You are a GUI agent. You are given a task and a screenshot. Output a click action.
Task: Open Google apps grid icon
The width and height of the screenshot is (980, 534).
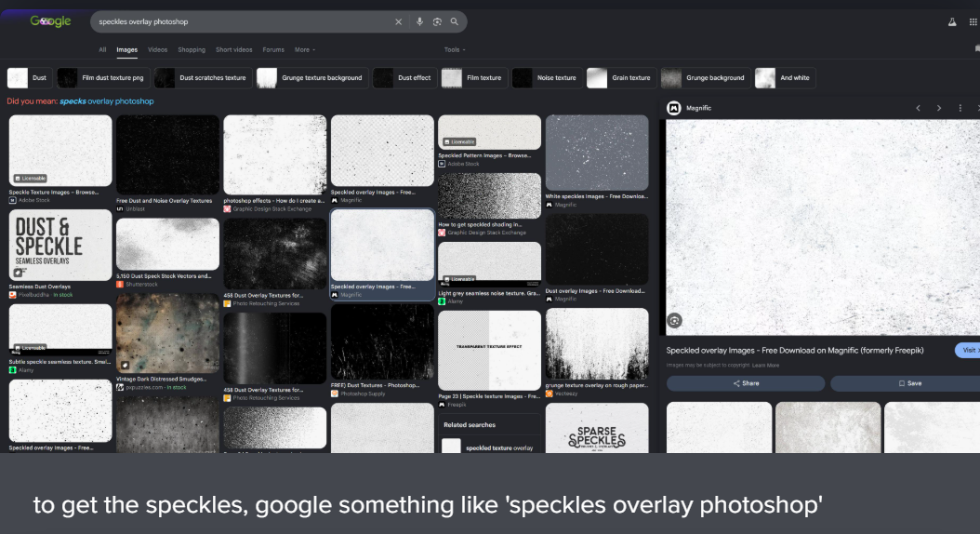pyautogui.click(x=973, y=22)
